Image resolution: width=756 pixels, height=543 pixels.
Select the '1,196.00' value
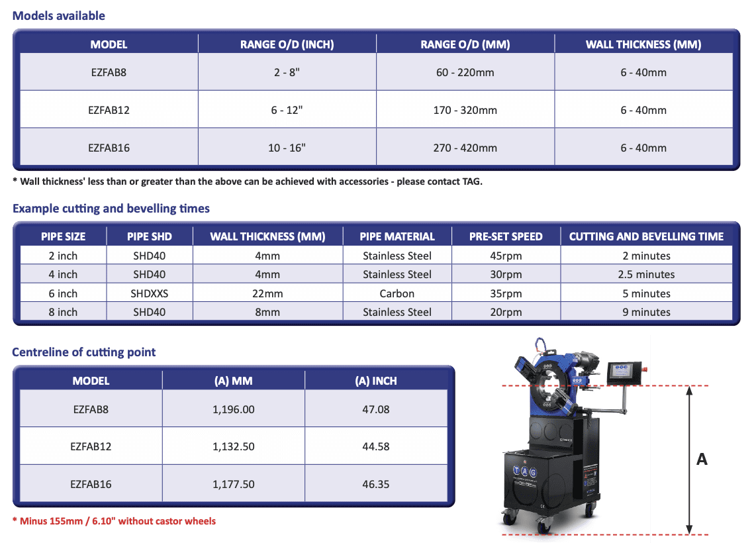pos(234,409)
